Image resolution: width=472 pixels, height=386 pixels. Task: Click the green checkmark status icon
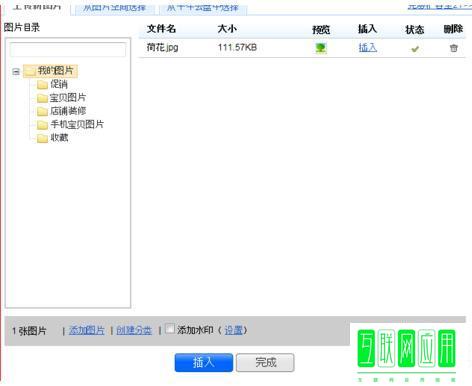coord(415,49)
